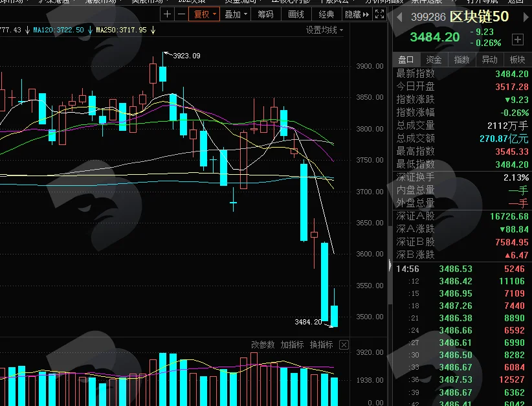Viewport: 532px width, 406px height.
Task: Open the 设置均线 dropdown
Action: tap(324, 30)
